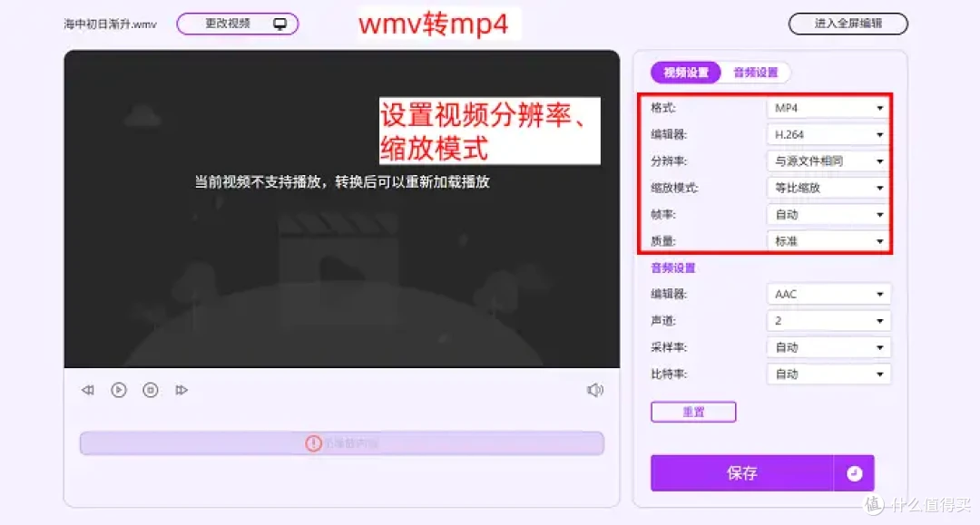
Task: Stop the video playback
Action: click(x=151, y=390)
